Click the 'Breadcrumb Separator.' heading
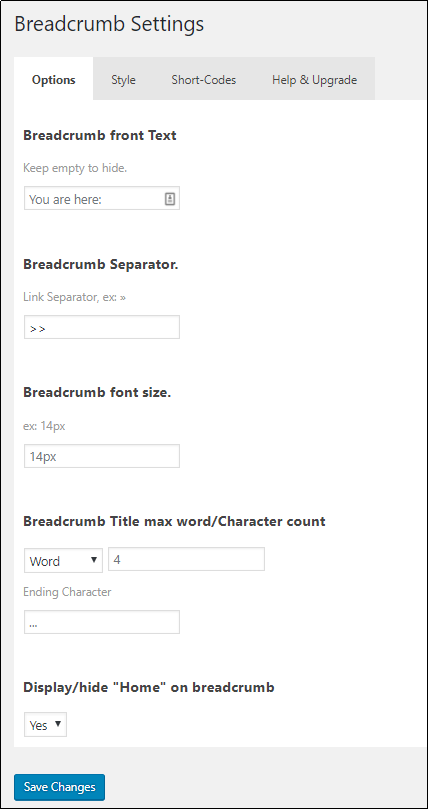Viewport: 428px width, 809px height. coord(101,264)
